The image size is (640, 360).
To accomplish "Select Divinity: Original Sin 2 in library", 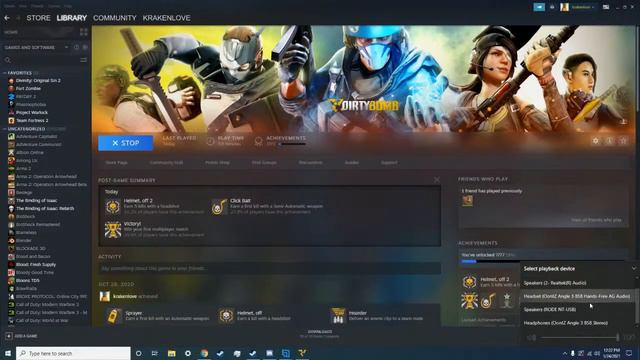I will 38,80.
